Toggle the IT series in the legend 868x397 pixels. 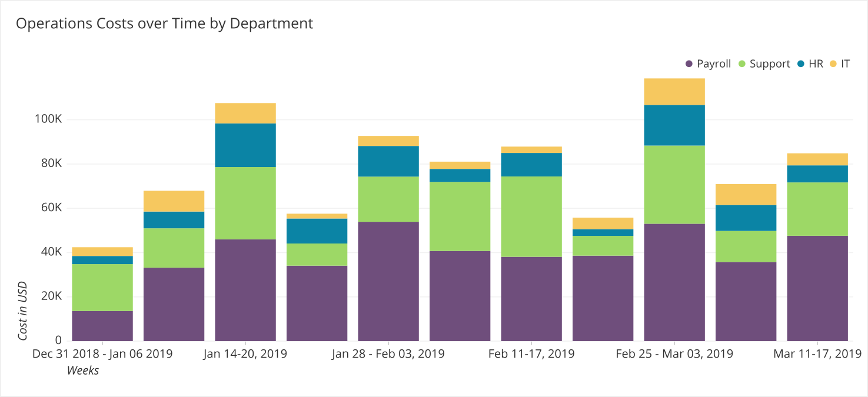(840, 64)
